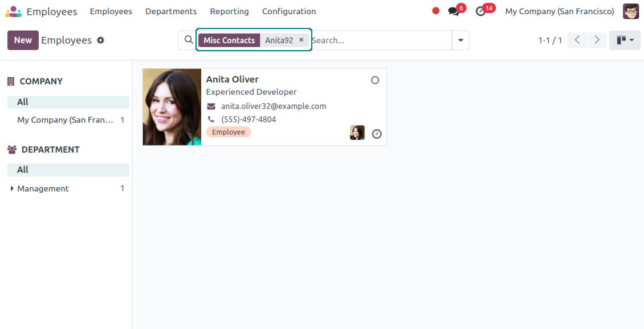644x329 pixels.
Task: Toggle the search options dropdown arrow
Action: coord(460,40)
